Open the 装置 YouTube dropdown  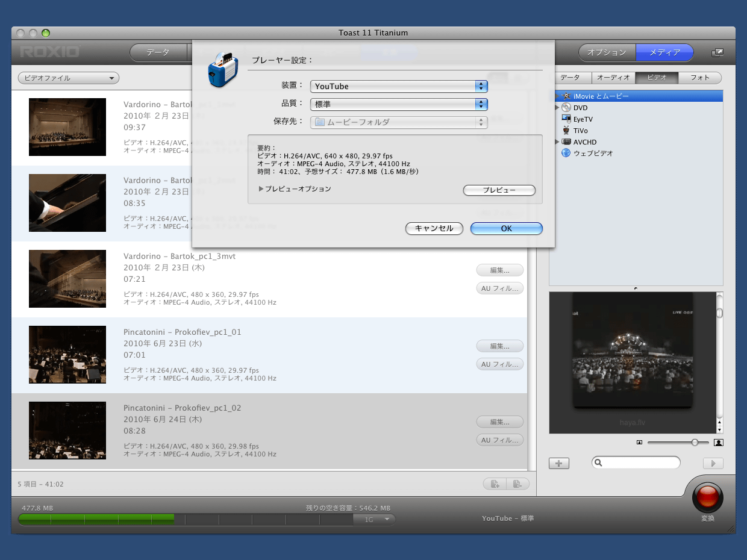tap(399, 86)
